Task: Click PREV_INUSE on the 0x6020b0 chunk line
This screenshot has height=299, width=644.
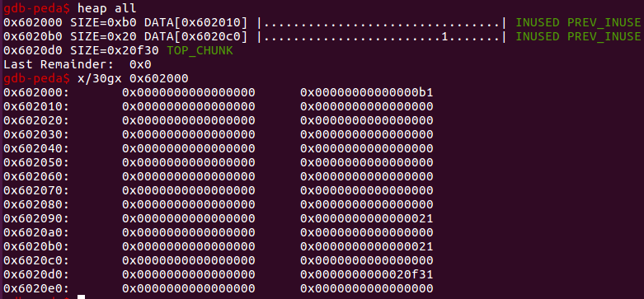Action: (604, 37)
